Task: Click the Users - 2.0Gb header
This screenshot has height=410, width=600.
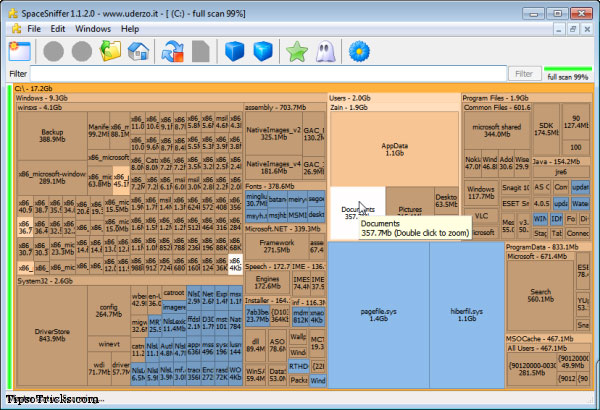Action: click(394, 98)
